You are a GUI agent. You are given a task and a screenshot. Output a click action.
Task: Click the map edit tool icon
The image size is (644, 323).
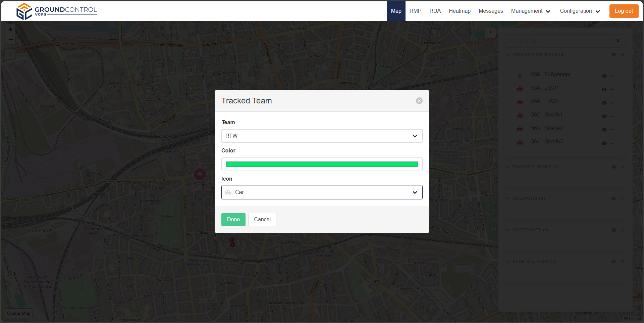coord(10,54)
